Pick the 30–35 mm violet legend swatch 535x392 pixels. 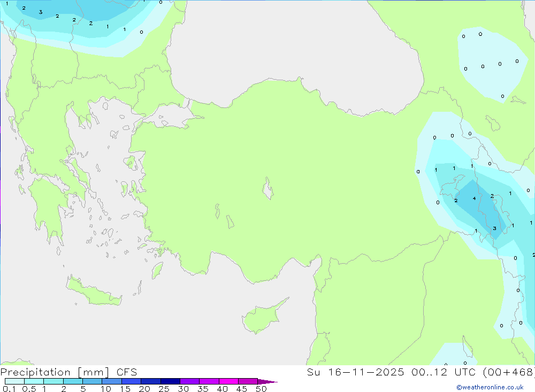(190, 381)
